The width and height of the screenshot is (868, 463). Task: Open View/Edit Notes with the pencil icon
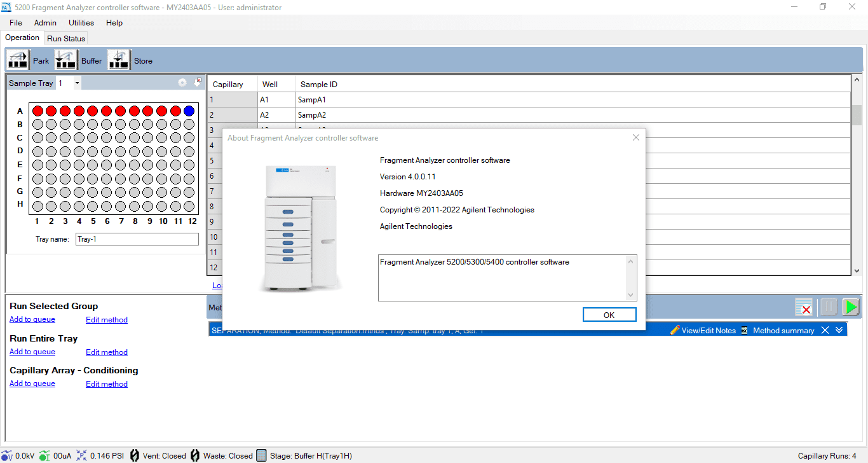click(x=674, y=330)
